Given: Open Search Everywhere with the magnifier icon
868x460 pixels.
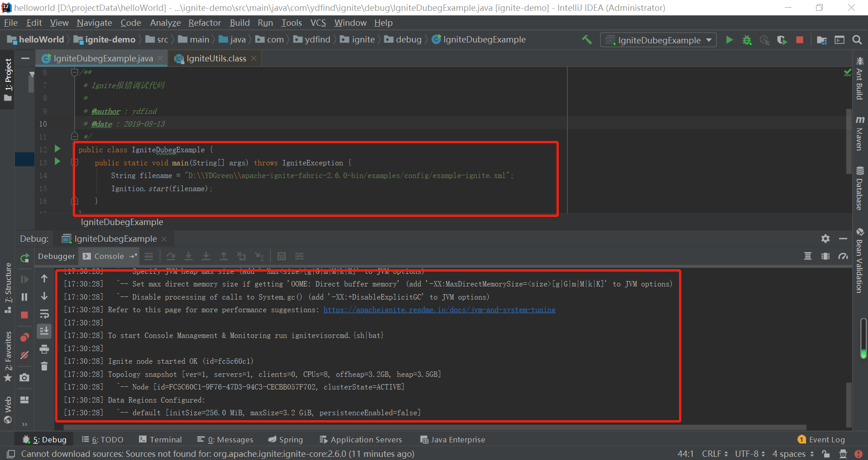Looking at the screenshot, I should point(857,40).
